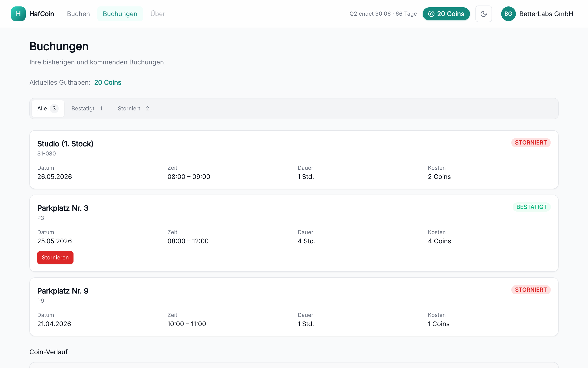The height and width of the screenshot is (368, 588).
Task: Open the Buchungen nav item
Action: [120, 14]
